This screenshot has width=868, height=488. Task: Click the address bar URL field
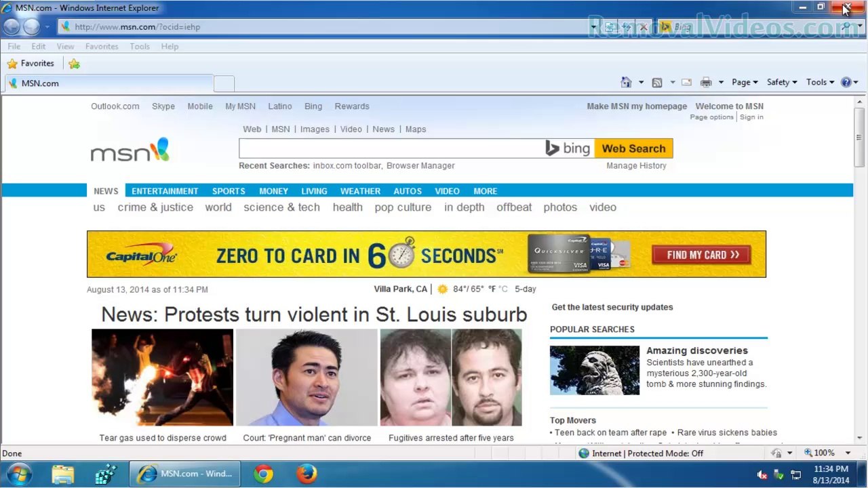click(322, 27)
